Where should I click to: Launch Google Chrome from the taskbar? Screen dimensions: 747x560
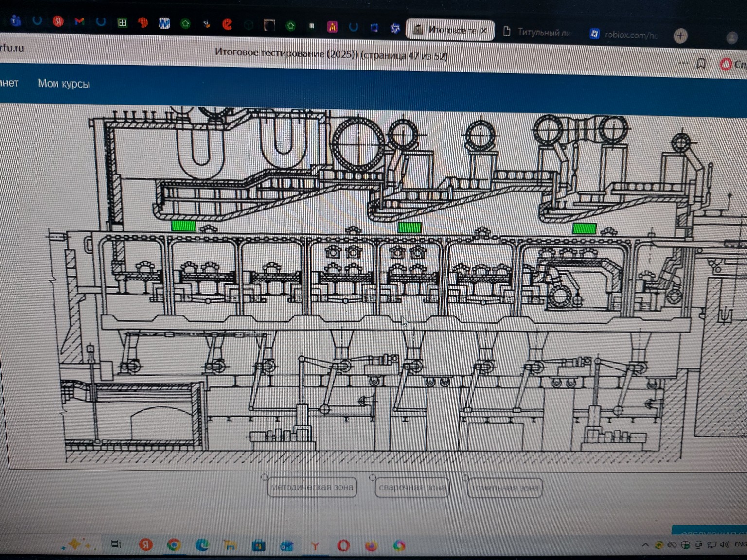[x=174, y=545]
